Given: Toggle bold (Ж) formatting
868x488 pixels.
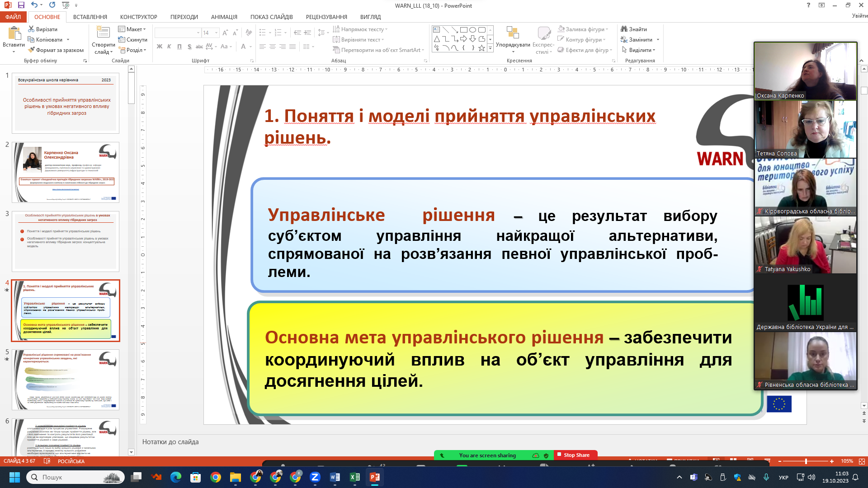Looking at the screenshot, I should (159, 47).
